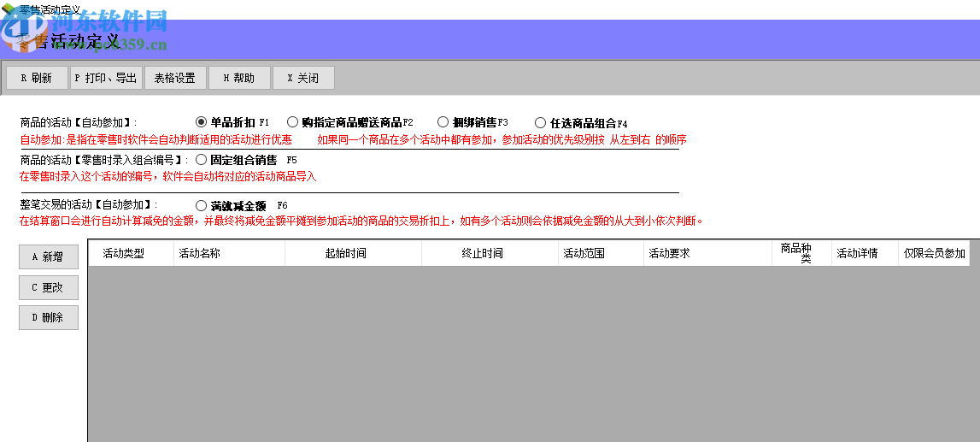The image size is (980, 442).
Task: Click the application icon in title bar
Action: pos(9,10)
